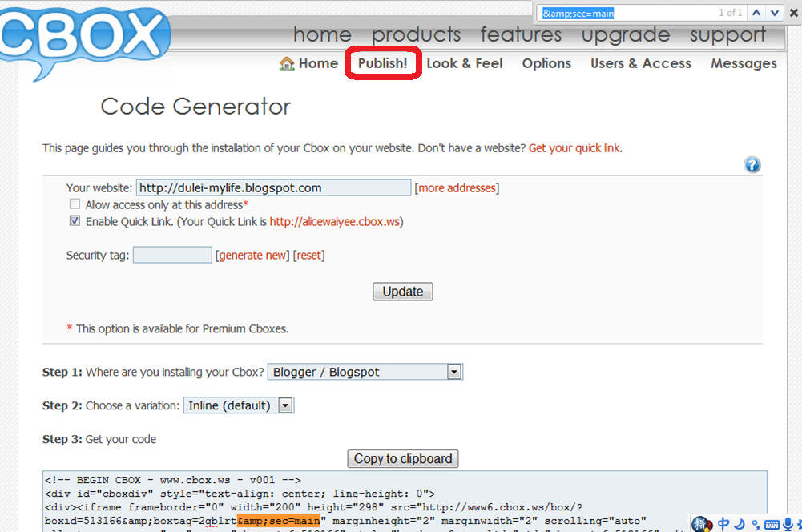Screen dimensions: 802x532
Task: Open the soft keyboard icon
Action: (772, 524)
